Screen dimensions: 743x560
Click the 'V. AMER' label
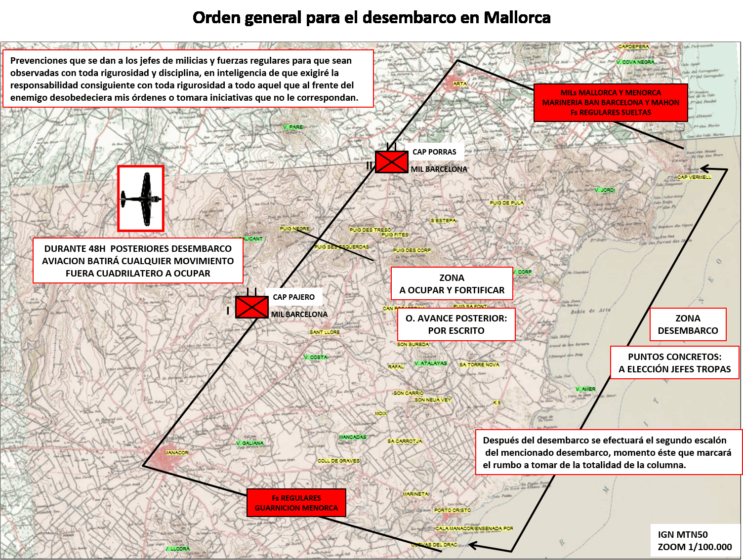click(585, 389)
